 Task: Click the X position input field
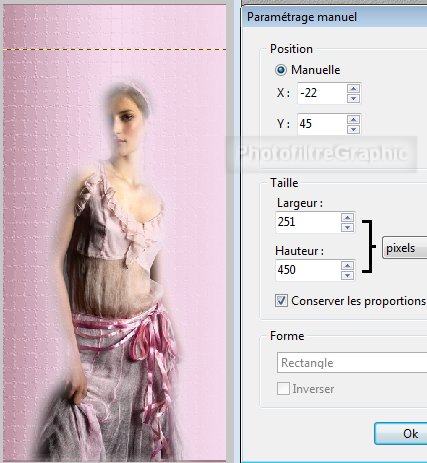(x=322, y=93)
